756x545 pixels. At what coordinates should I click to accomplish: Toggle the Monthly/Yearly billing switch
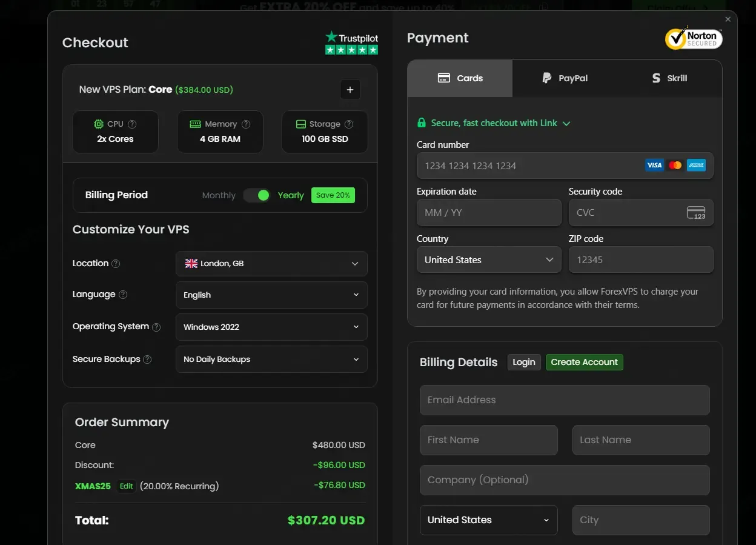click(x=257, y=195)
